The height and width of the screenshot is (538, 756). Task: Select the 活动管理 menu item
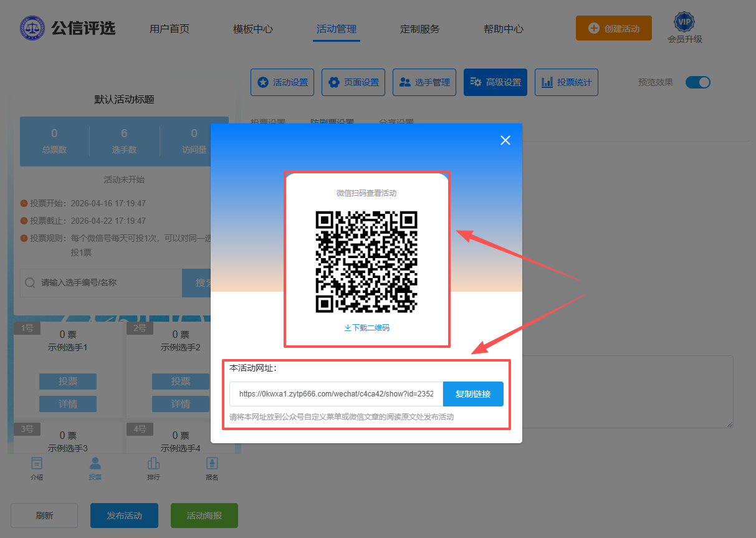[337, 29]
